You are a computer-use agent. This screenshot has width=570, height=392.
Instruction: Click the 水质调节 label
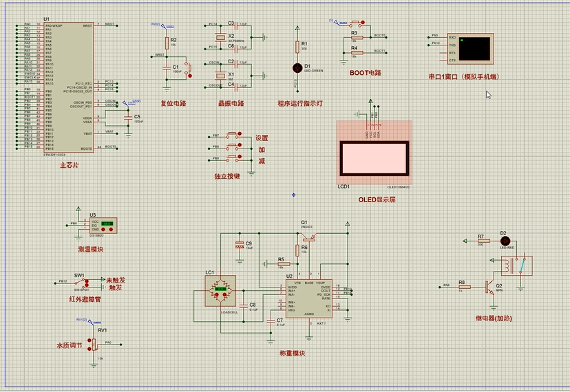click(x=70, y=345)
